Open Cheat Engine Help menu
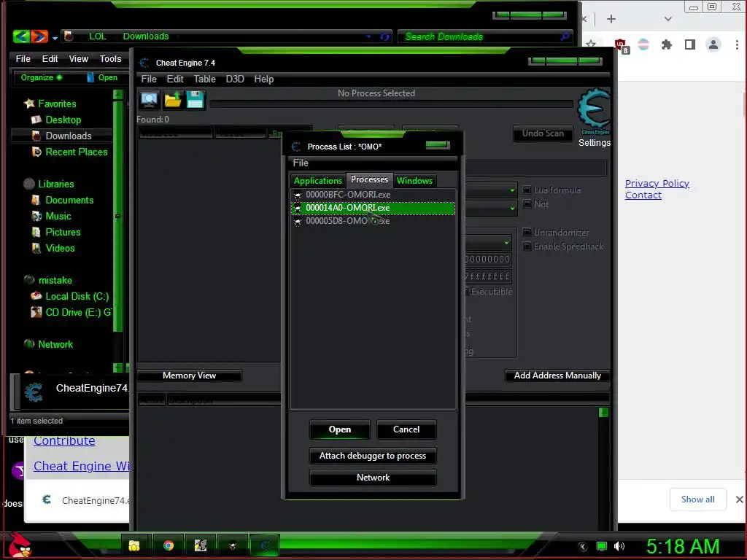Screen dimensions: 747x560 264,79
